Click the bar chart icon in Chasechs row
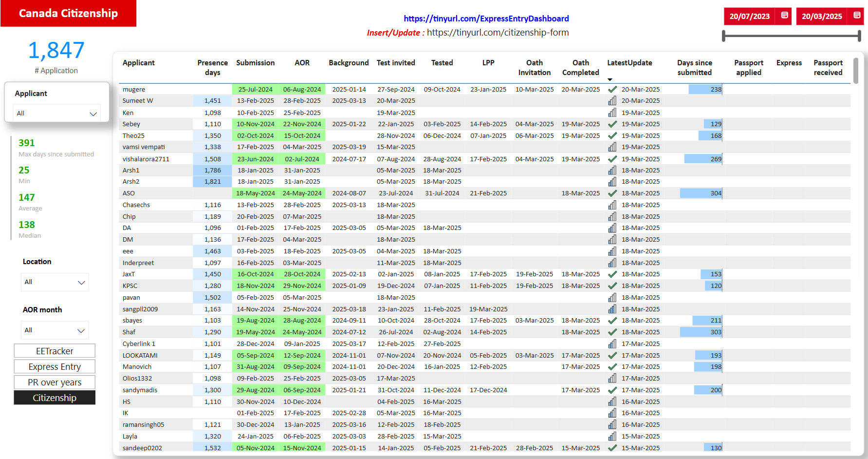The image size is (868, 459). pyautogui.click(x=612, y=205)
